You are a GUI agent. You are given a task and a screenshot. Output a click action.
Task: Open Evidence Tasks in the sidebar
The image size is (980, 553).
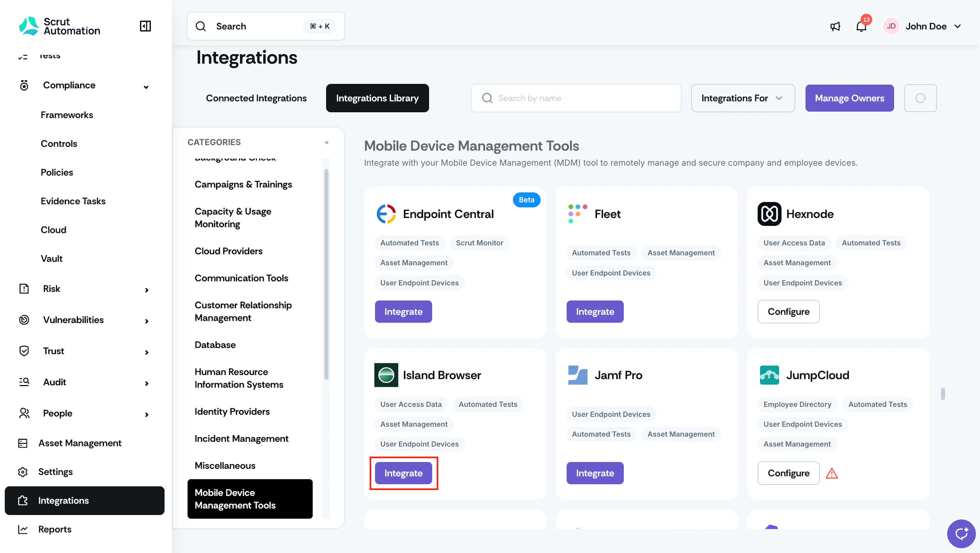tap(73, 201)
